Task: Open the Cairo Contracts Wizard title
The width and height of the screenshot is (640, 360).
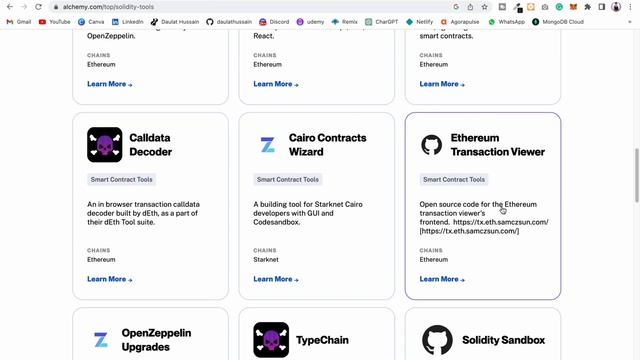Action: point(327,145)
